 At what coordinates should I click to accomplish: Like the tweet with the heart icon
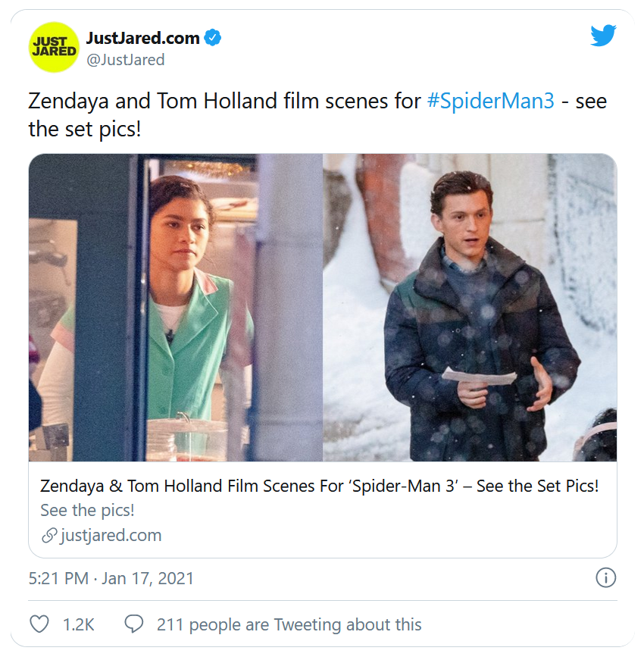(x=39, y=624)
